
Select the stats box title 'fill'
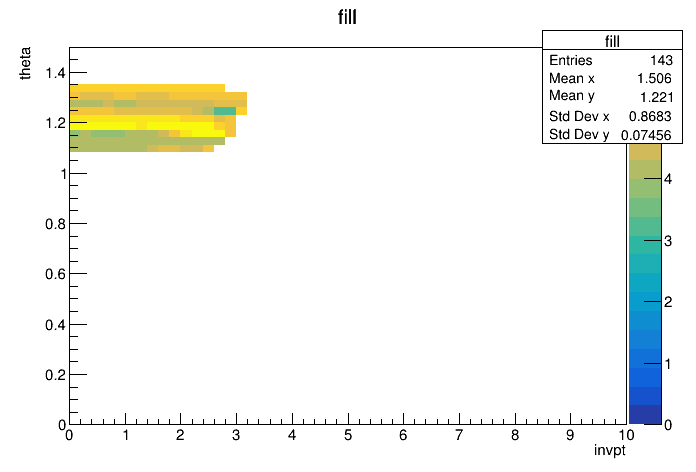(x=612, y=41)
